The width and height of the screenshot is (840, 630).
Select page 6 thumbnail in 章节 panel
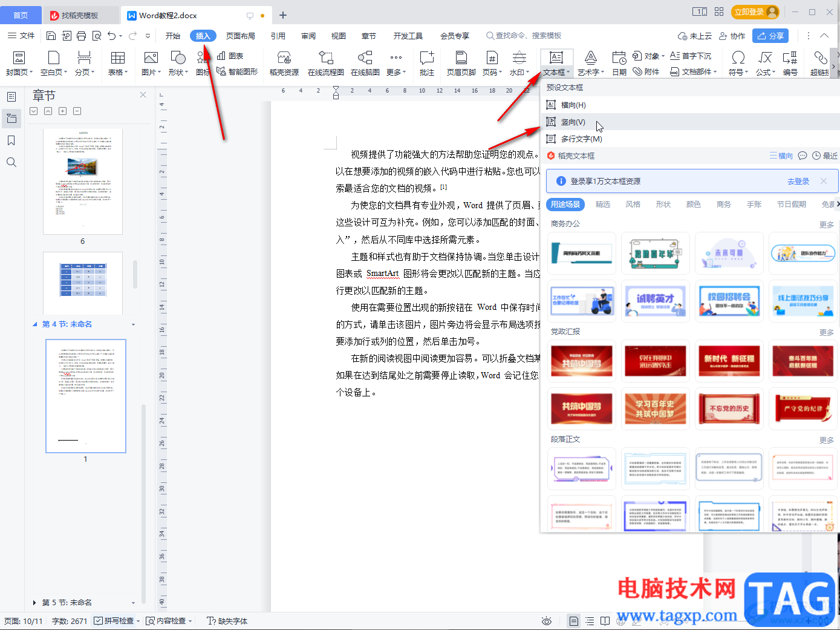pyautogui.click(x=83, y=182)
